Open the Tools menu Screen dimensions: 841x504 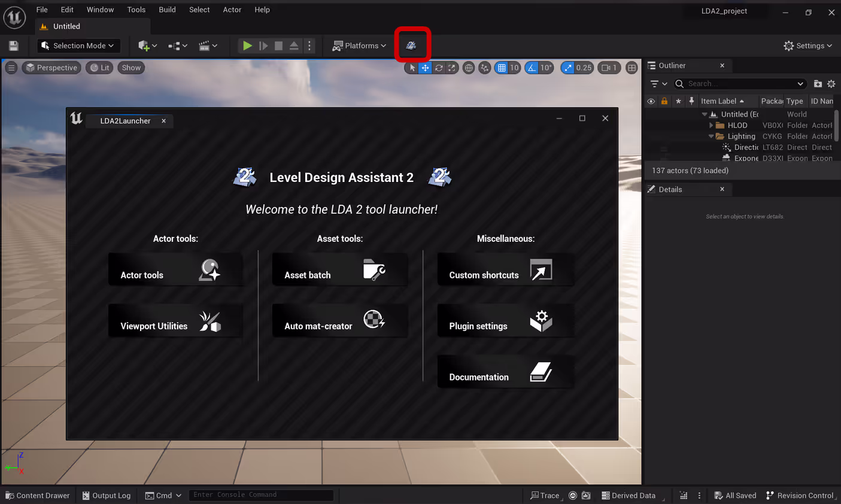point(136,10)
